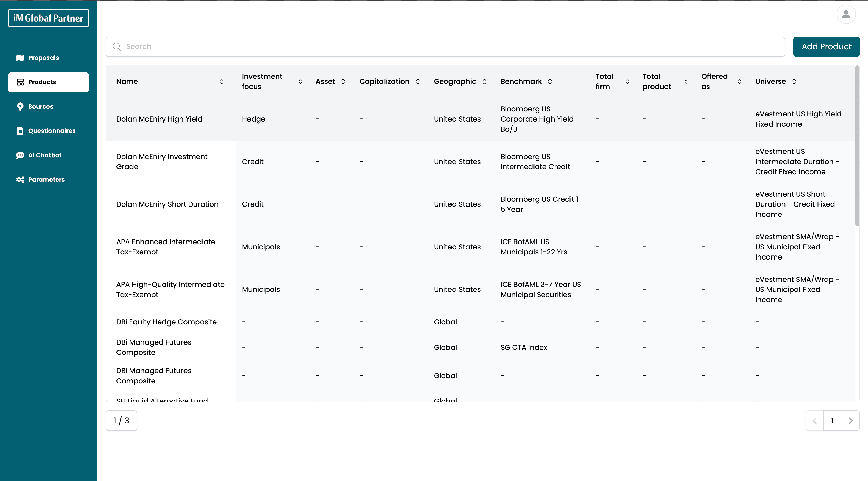Sort the Benchmark column
The height and width of the screenshot is (481, 868).
[x=550, y=81]
